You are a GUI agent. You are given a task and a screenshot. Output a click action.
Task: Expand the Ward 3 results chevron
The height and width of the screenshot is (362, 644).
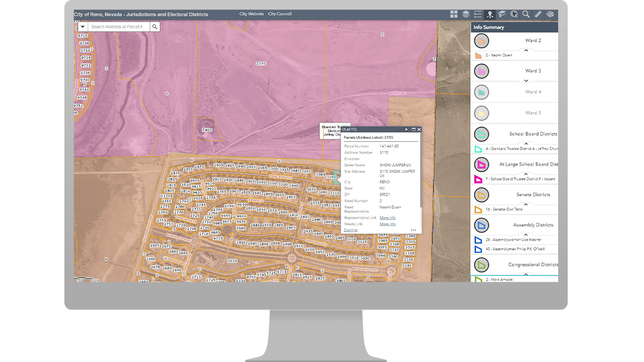click(526, 81)
